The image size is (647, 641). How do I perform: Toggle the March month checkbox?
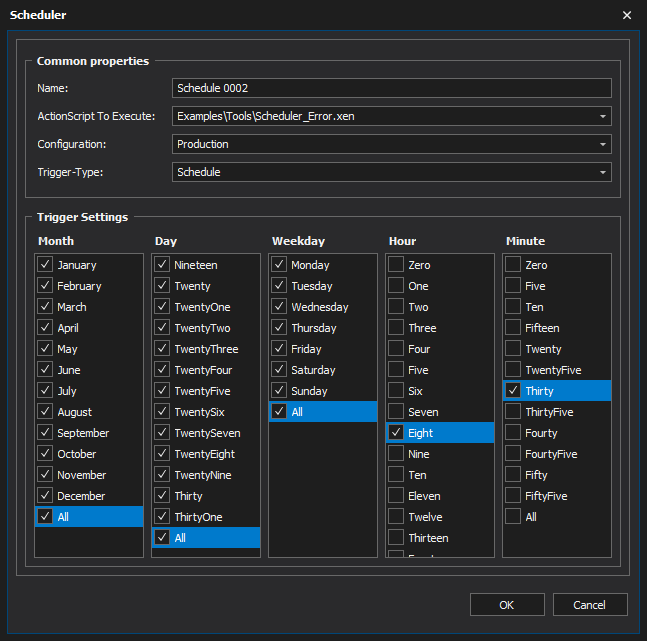[x=45, y=307]
